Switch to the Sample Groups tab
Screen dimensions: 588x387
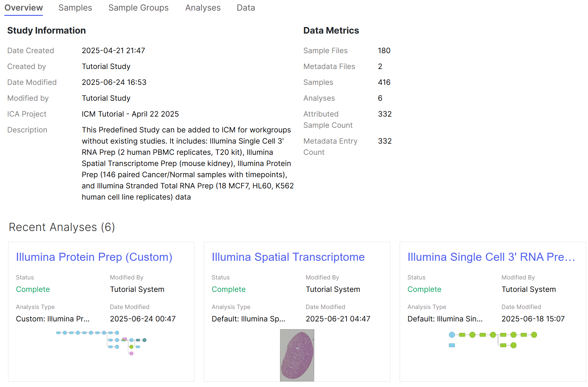pyautogui.click(x=138, y=8)
